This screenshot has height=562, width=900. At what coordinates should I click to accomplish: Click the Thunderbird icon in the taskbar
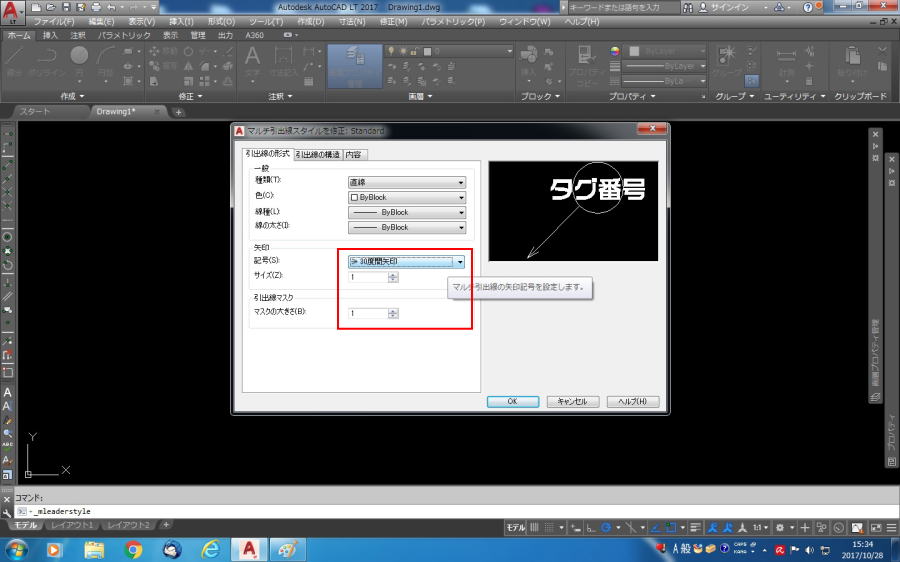coord(172,549)
